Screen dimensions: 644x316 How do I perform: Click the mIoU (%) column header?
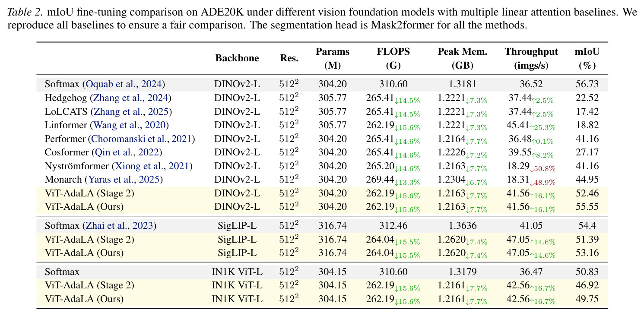tap(587, 59)
